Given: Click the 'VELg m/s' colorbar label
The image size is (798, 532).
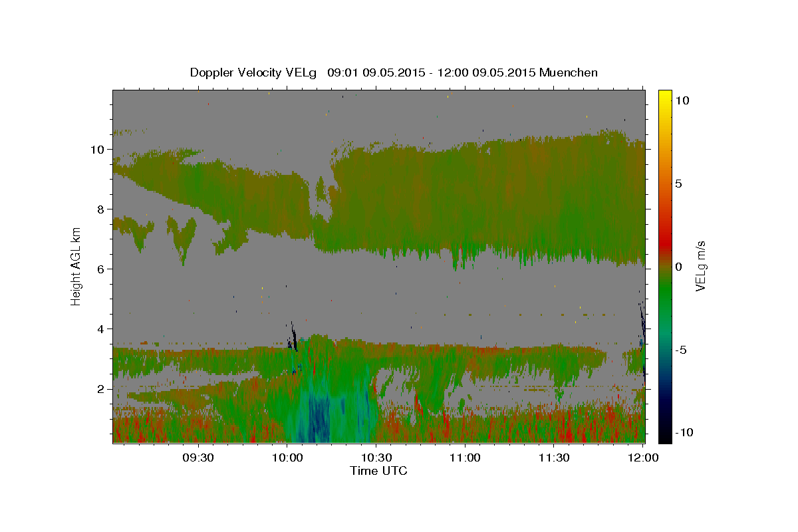Looking at the screenshot, I should tap(700, 266).
